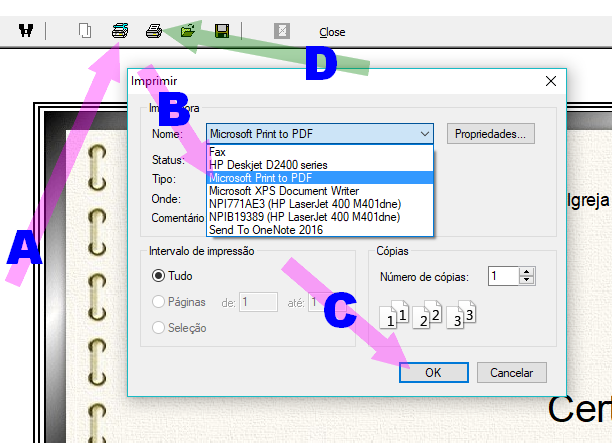Click the grayed-out page icon in toolbar
Image resolution: width=612 pixels, height=443 pixels.
pos(282,31)
